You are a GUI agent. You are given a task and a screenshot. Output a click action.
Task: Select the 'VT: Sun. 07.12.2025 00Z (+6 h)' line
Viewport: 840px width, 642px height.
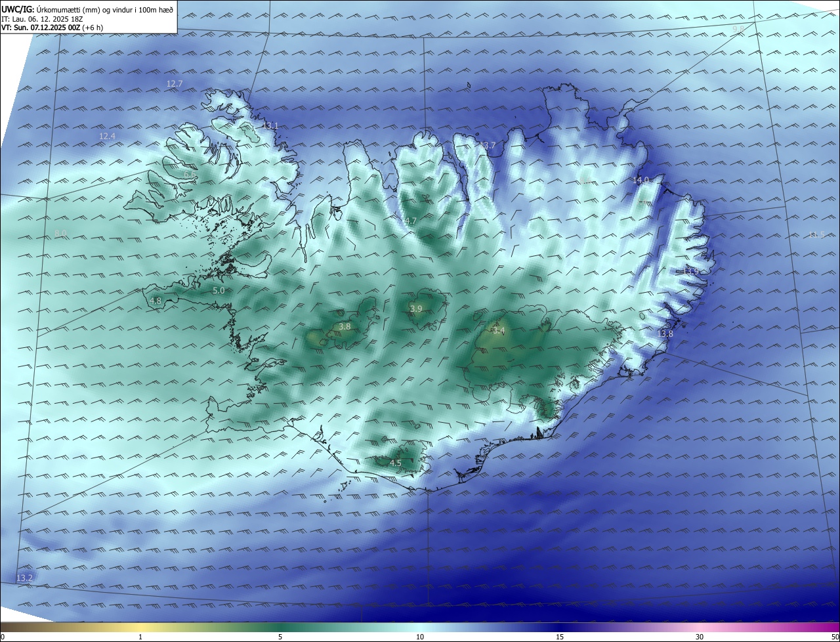pos(52,28)
